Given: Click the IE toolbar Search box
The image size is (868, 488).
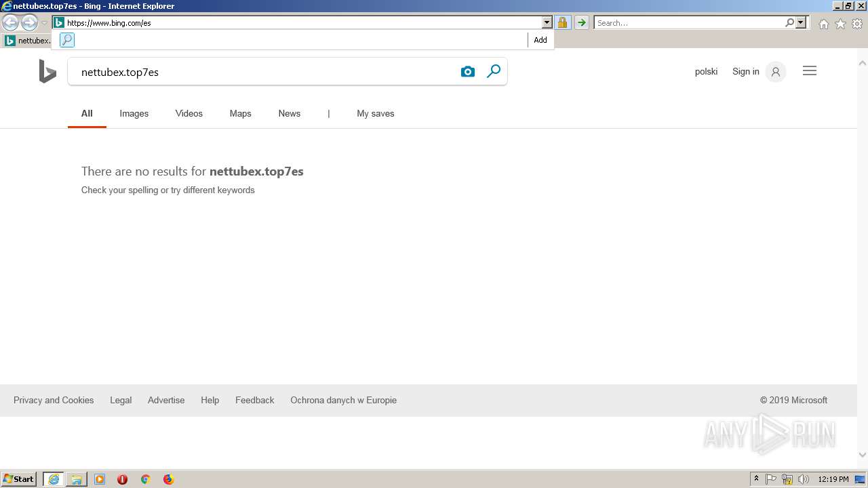Looking at the screenshot, I should pyautogui.click(x=688, y=22).
